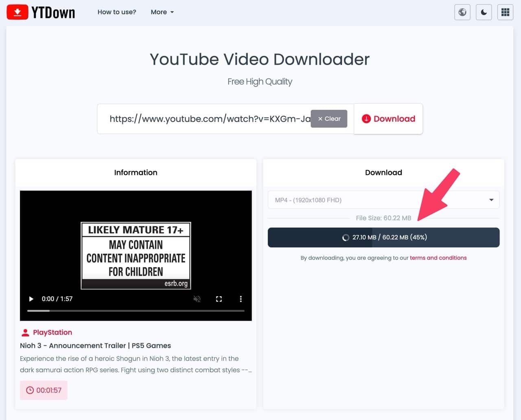
Task: Click the download progress bar 45%
Action: (x=383, y=237)
